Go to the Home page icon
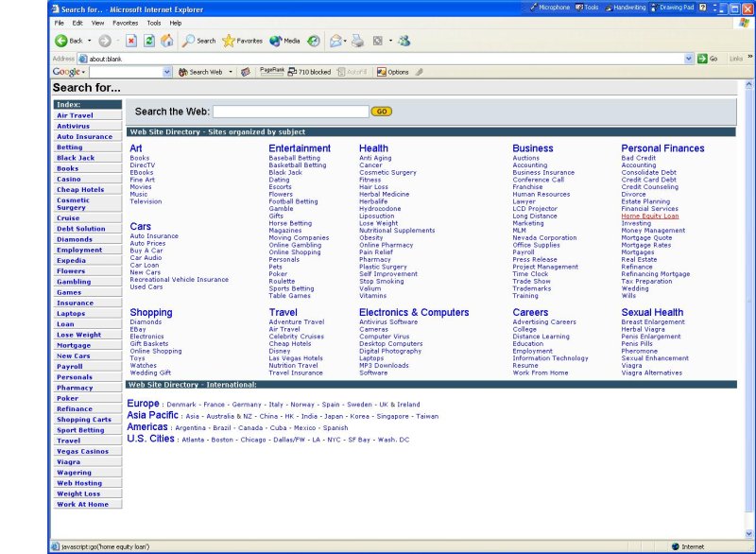Viewport: 756px width, 554px height. tap(167, 41)
